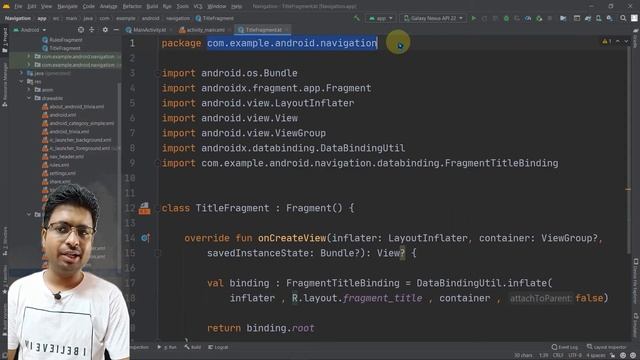Image resolution: width=640 pixels, height=360 pixels.
Task: Click the Attach Debugger to process icon
Action: point(539,18)
